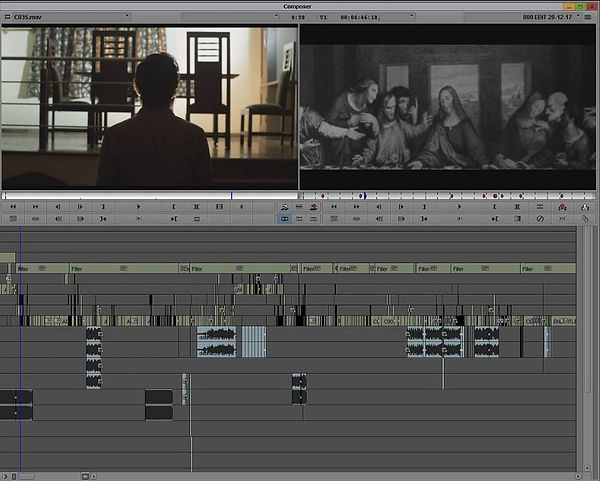This screenshot has width=600, height=481.
Task: Toggle the blue highlighted mode button under Splice-In
Action: click(x=284, y=219)
